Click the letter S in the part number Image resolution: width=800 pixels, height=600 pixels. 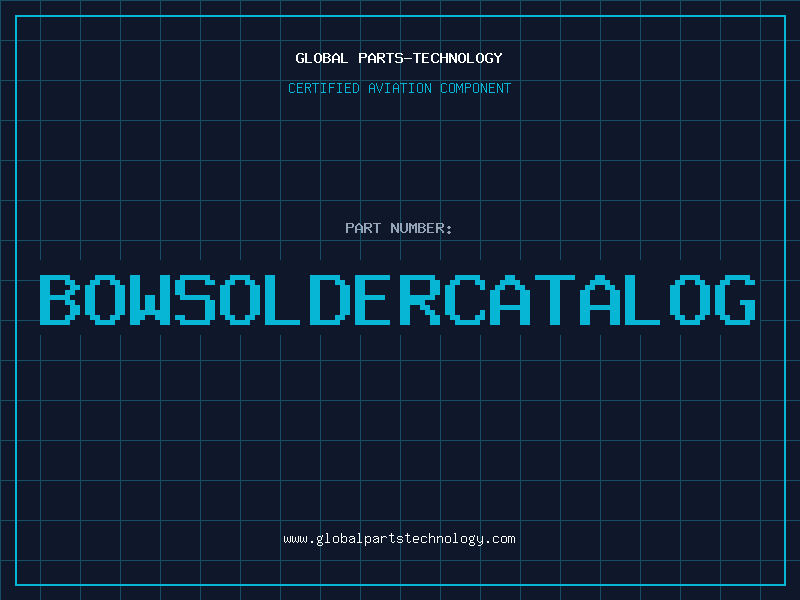point(196,300)
